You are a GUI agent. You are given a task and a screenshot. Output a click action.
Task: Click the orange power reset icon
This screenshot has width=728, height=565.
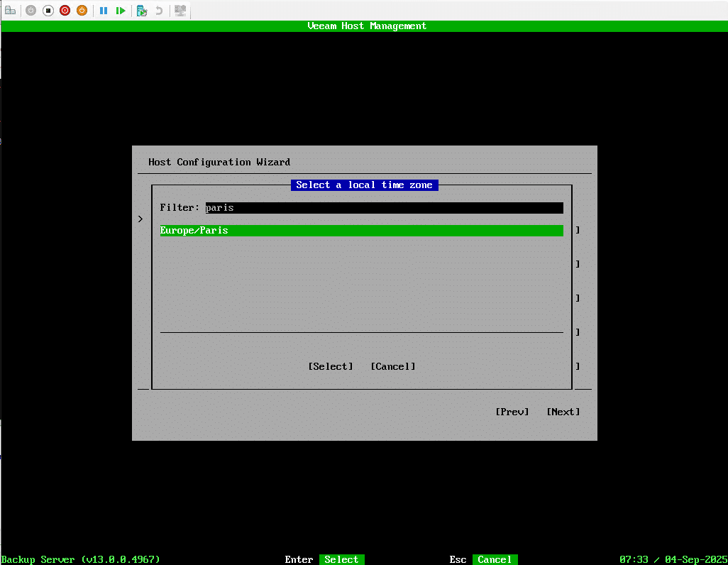82,11
